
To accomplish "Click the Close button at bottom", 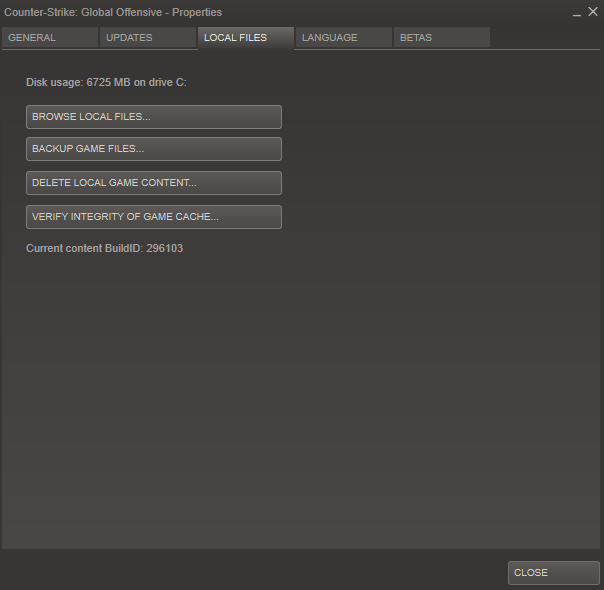I will [x=554, y=573].
